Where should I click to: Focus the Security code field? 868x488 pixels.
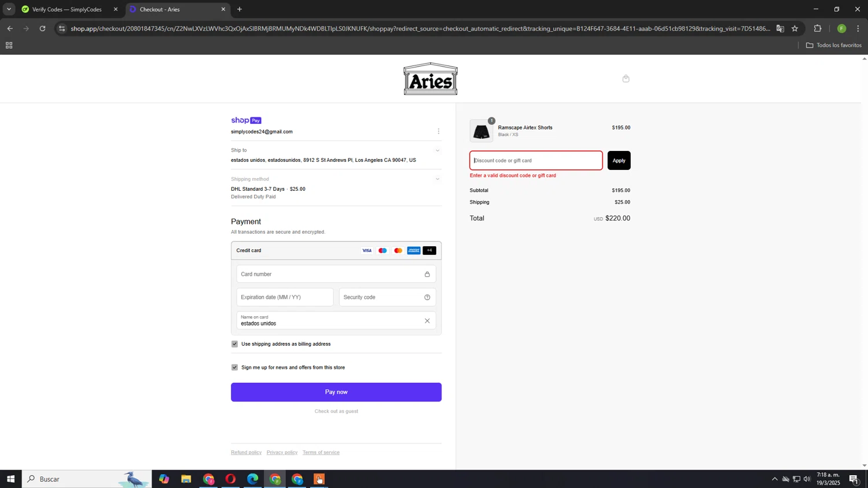coord(387,297)
